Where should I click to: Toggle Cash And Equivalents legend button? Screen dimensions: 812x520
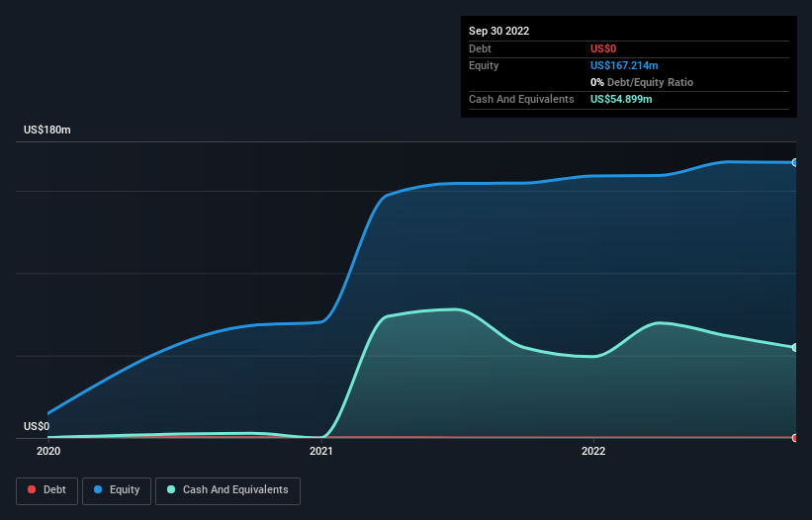pos(227,490)
